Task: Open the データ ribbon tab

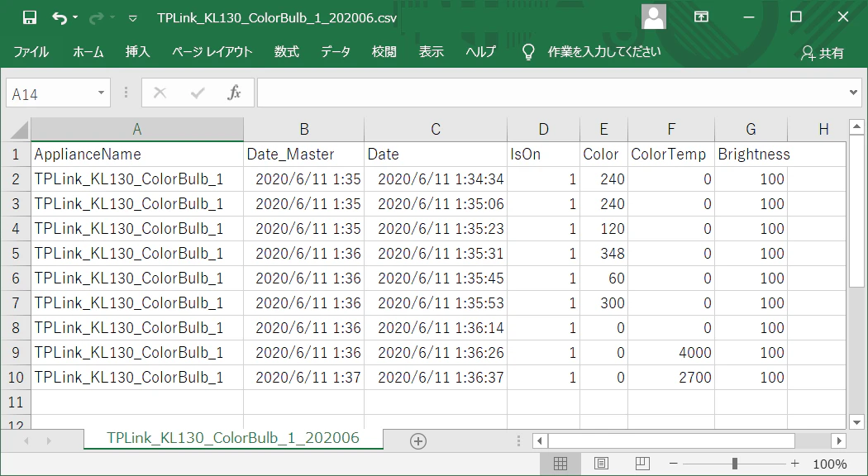Action: pos(336,52)
